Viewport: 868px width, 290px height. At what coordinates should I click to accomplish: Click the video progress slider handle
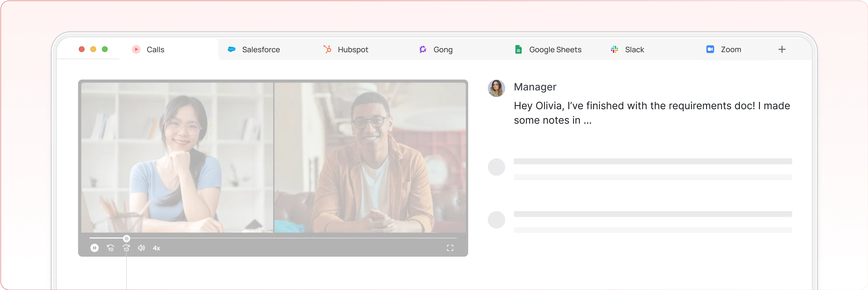[x=126, y=238]
